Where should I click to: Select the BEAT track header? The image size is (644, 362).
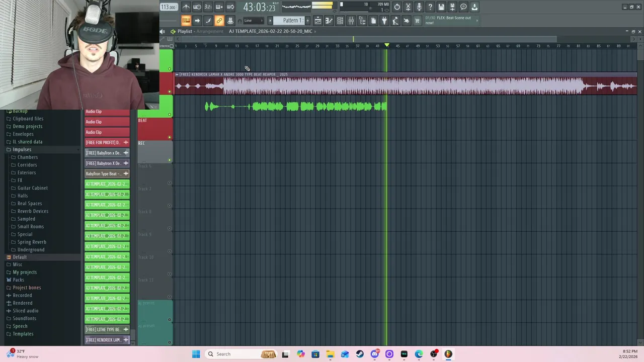[155, 129]
